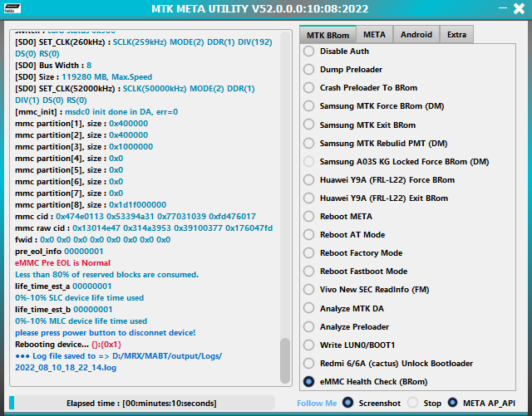Click '[mmc_init] : msdc0 init done' line
532x416 pixels.
click(96, 112)
